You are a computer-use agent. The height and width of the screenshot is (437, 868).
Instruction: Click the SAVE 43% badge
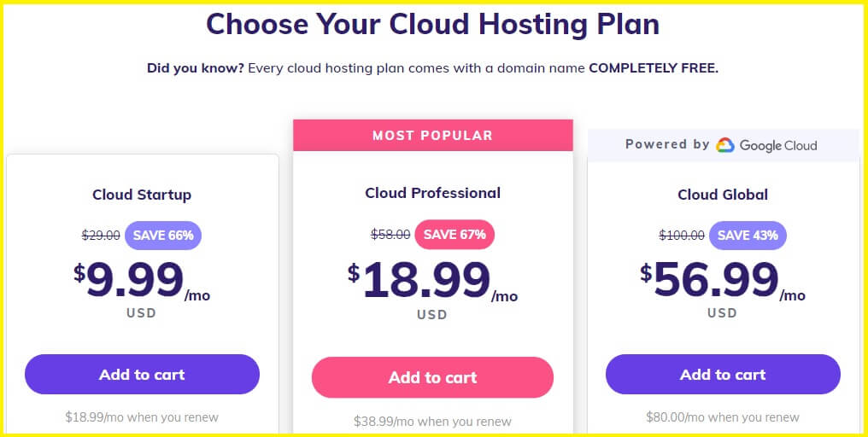click(748, 235)
